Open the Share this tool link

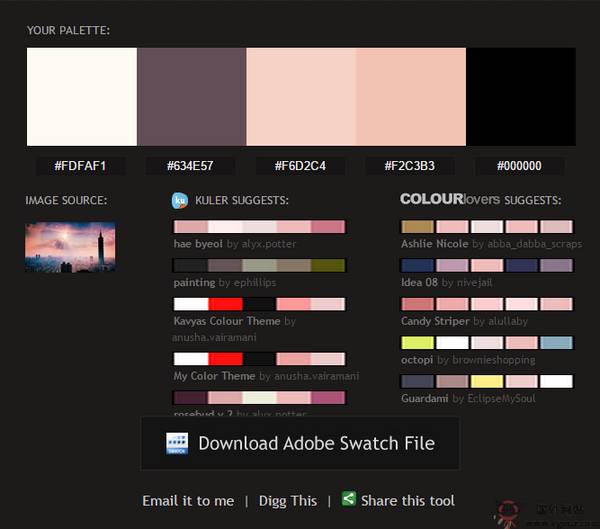407,500
